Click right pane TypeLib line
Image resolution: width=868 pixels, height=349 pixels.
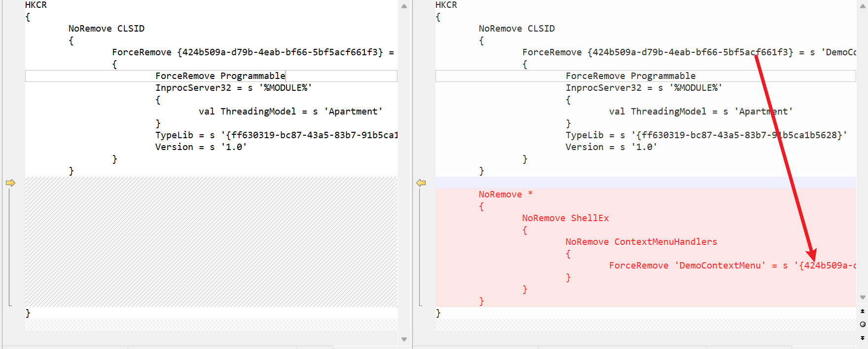click(706, 135)
